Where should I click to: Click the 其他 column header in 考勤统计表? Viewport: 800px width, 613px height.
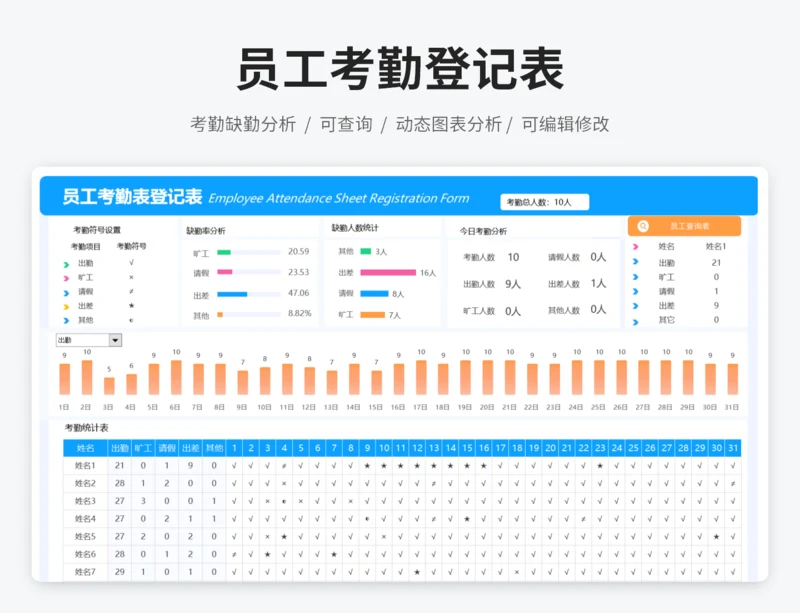[x=214, y=448]
